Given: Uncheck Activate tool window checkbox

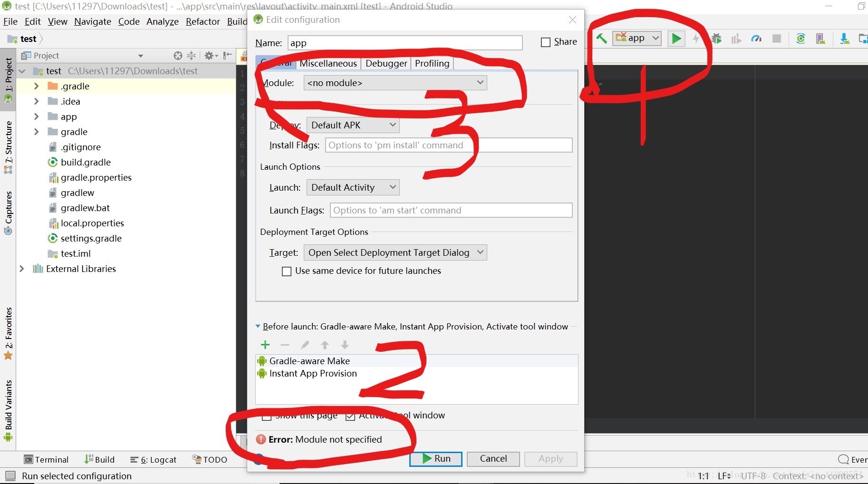Looking at the screenshot, I should tap(350, 416).
